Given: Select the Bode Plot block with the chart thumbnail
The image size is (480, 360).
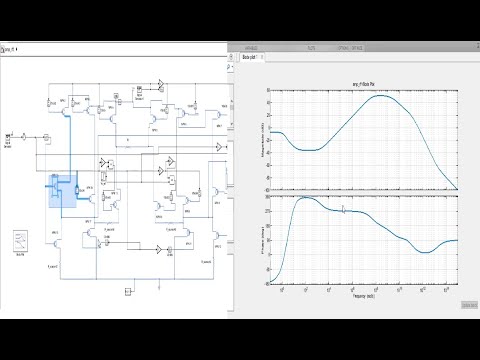Looking at the screenshot, I should pyautogui.click(x=21, y=242).
